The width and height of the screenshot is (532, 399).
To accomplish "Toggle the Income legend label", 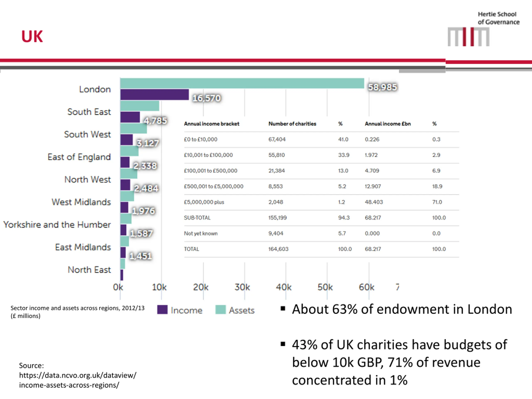I will point(186,310).
